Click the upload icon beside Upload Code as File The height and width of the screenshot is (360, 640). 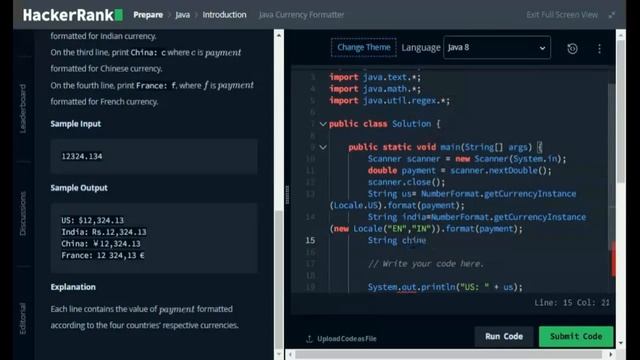point(309,338)
